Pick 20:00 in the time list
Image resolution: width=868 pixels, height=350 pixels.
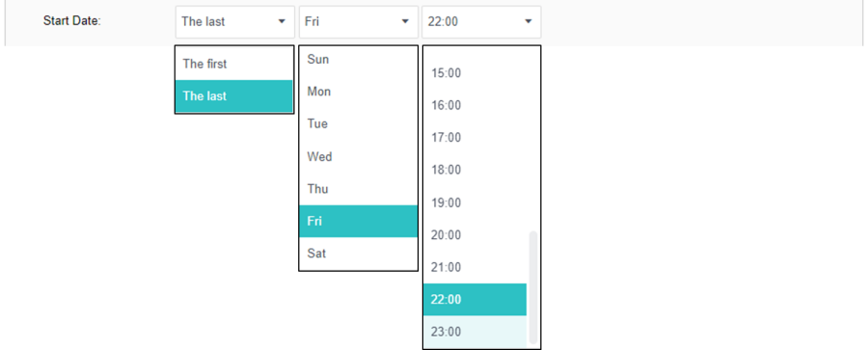(x=475, y=235)
